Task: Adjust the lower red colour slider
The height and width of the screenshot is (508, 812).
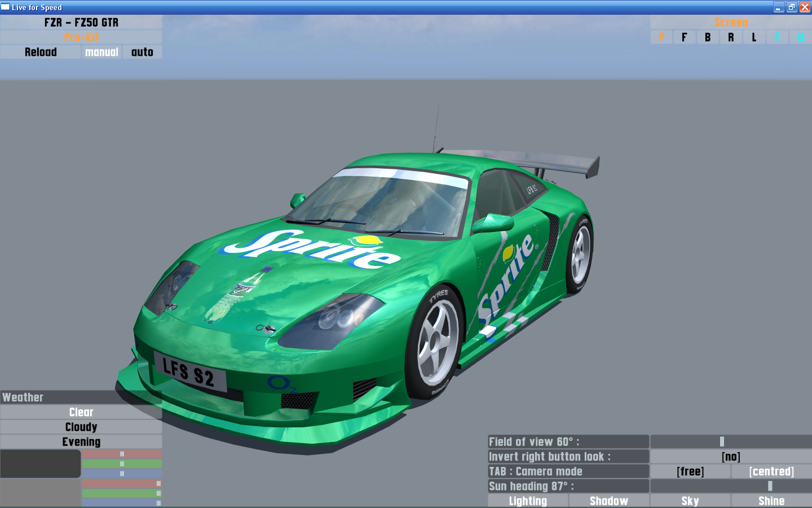Action: point(122,483)
